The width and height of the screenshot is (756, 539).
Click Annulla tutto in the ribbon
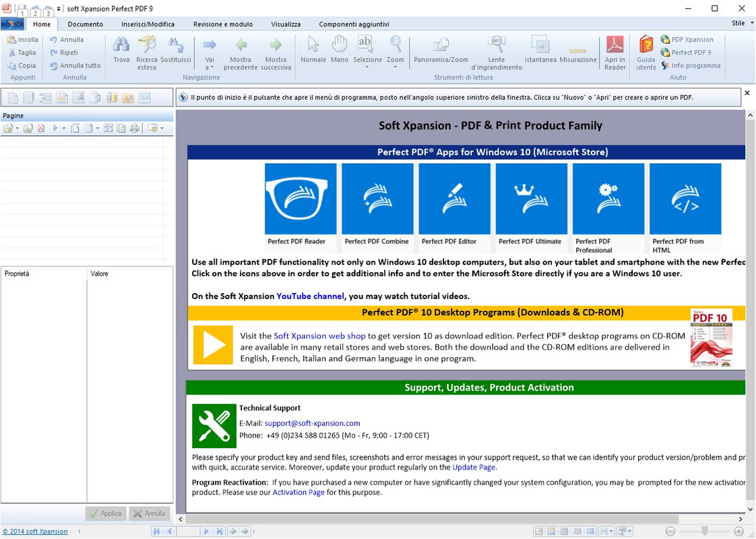[x=75, y=65]
